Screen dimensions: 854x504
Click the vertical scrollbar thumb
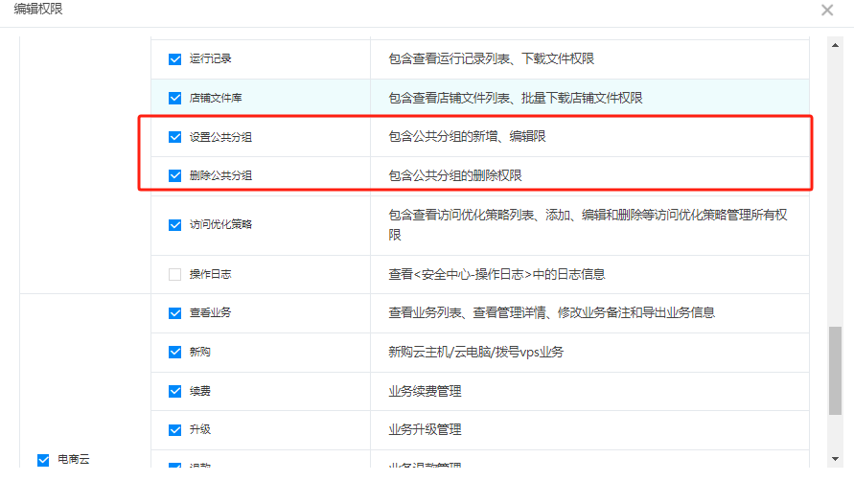tap(835, 371)
